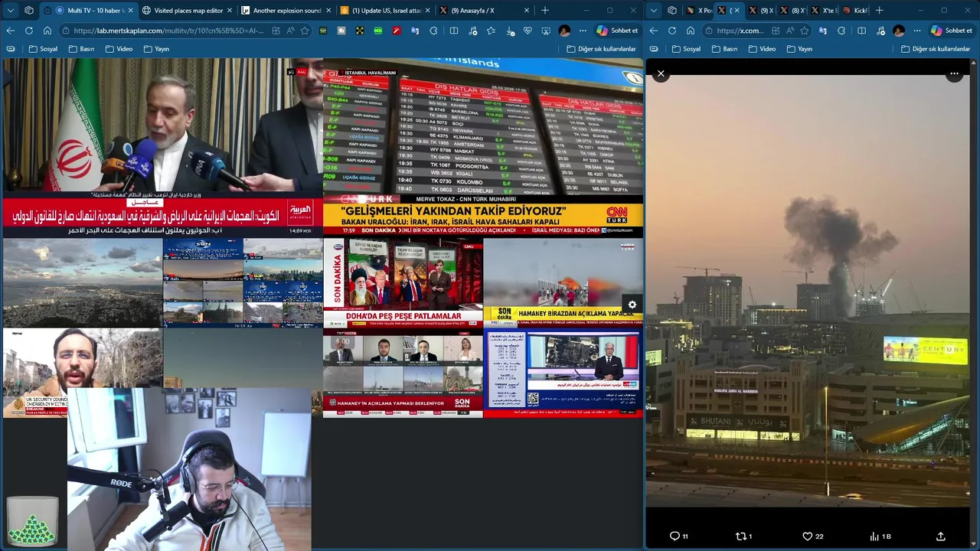
Task: Reload the Multi TV page in left window
Action: tap(28, 31)
